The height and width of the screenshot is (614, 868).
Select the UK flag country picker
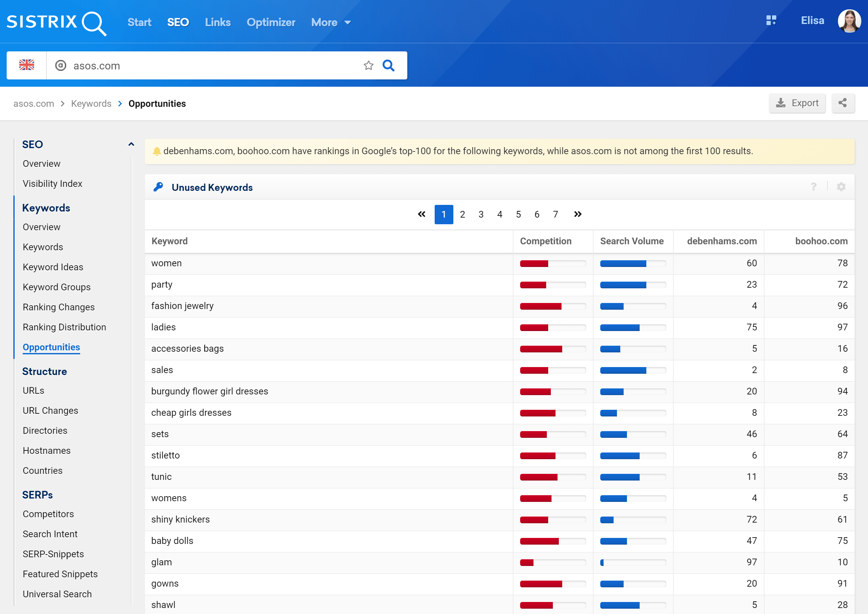[x=26, y=65]
